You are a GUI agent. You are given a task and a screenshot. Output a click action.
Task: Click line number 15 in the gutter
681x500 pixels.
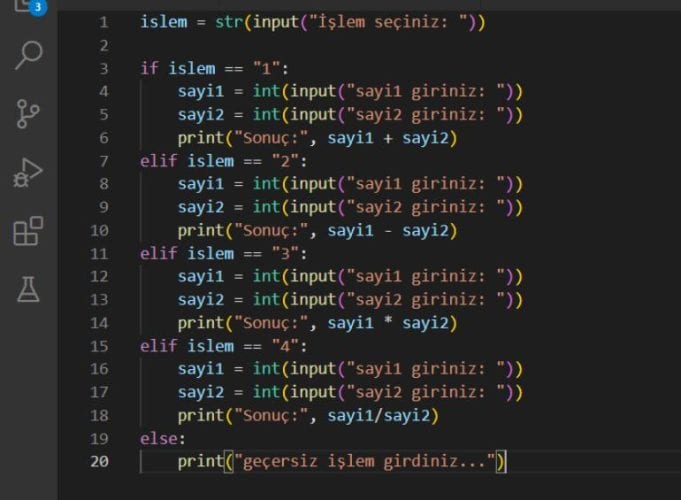[x=99, y=346]
